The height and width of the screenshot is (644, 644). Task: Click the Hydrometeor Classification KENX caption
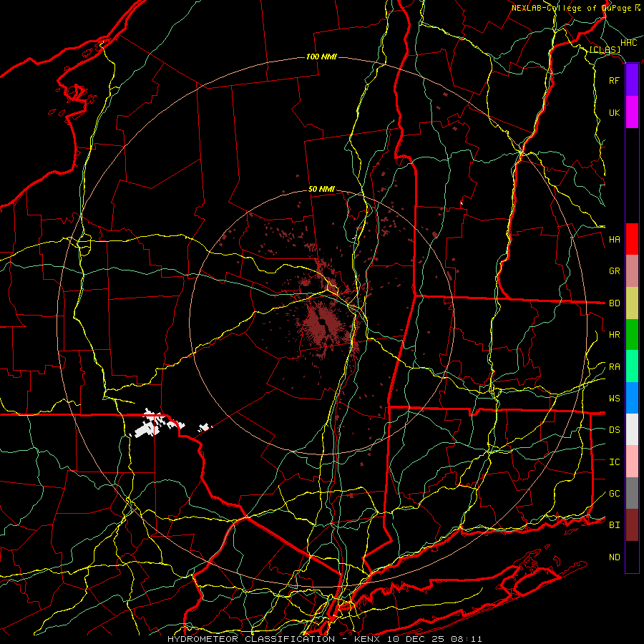coord(324,639)
